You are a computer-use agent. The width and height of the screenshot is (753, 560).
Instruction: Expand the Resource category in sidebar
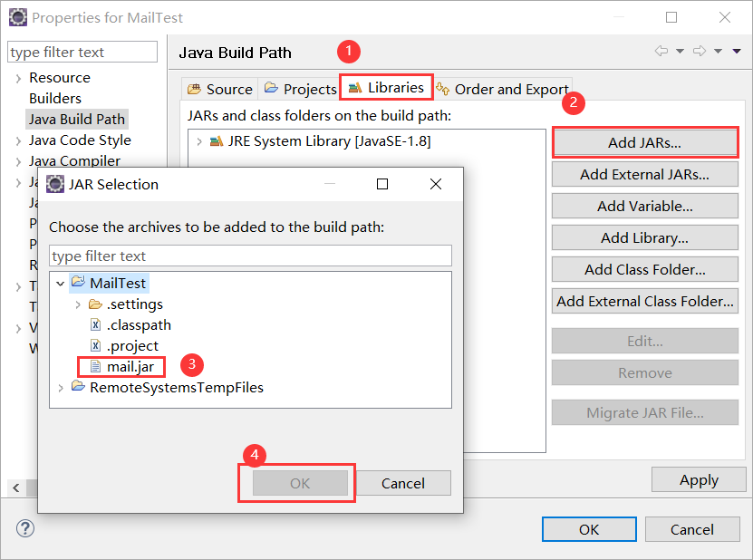click(18, 78)
